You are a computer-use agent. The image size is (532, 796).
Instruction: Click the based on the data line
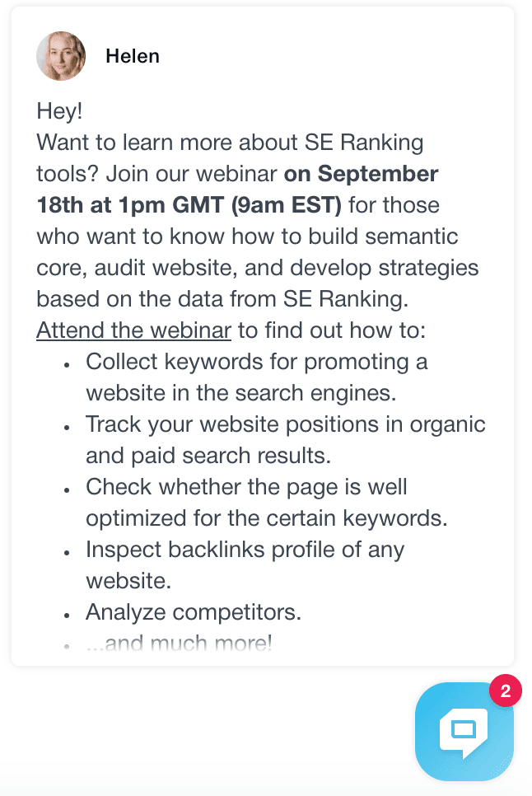pos(222,298)
